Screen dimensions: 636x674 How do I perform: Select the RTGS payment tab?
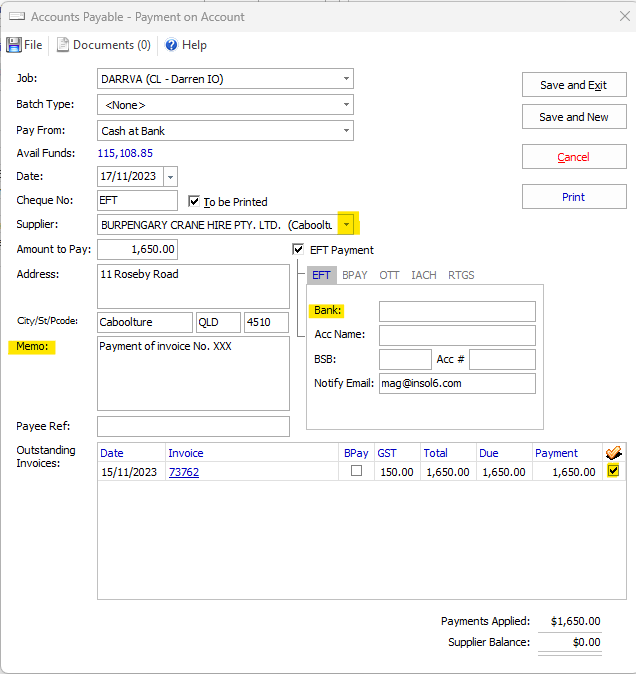[461, 275]
